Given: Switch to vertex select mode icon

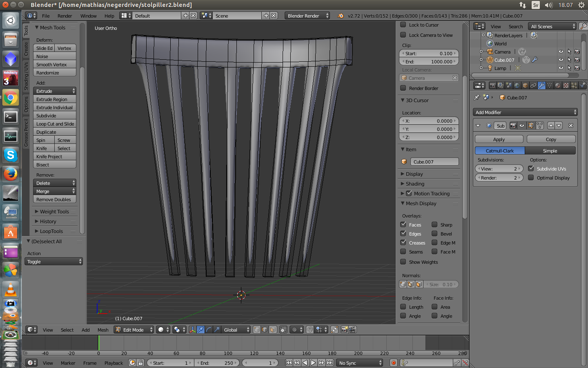Looking at the screenshot, I should click(x=257, y=330).
